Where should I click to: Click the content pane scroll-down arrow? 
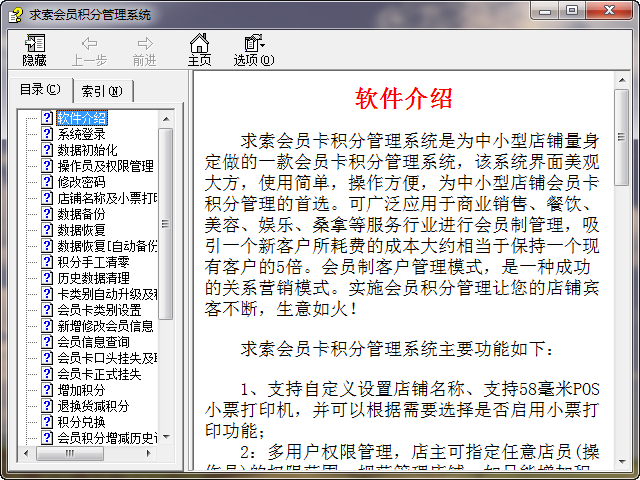622,462
